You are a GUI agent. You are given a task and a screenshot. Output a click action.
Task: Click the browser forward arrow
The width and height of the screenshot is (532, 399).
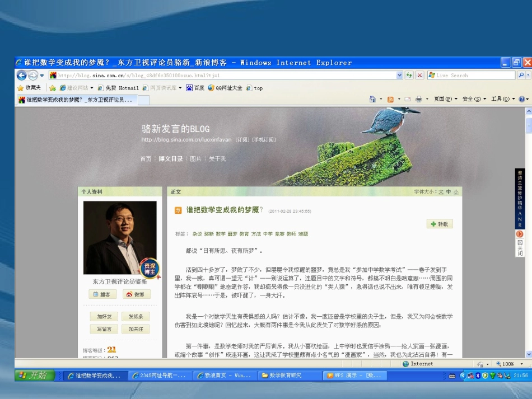point(33,75)
